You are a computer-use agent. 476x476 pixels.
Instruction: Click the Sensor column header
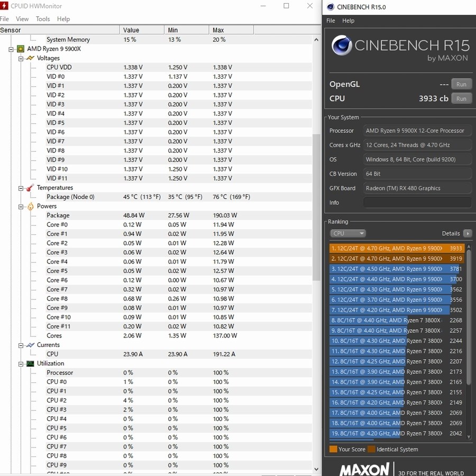[59, 30]
